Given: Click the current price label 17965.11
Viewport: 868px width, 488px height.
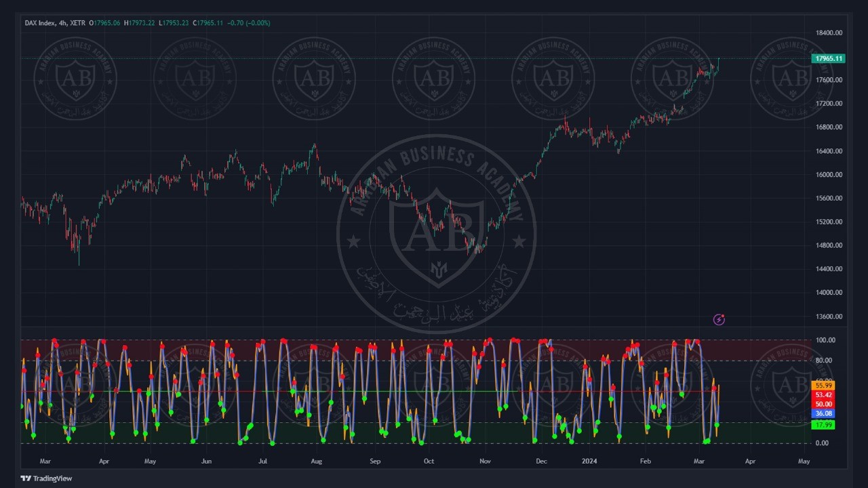Looking at the screenshot, I should pos(828,58).
